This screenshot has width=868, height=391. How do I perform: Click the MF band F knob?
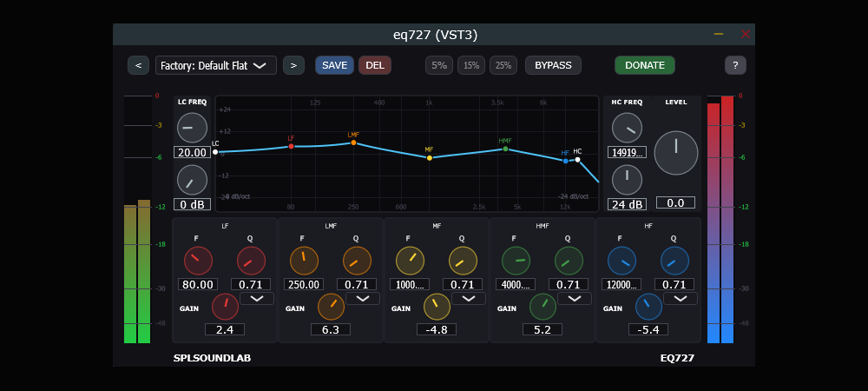411,261
